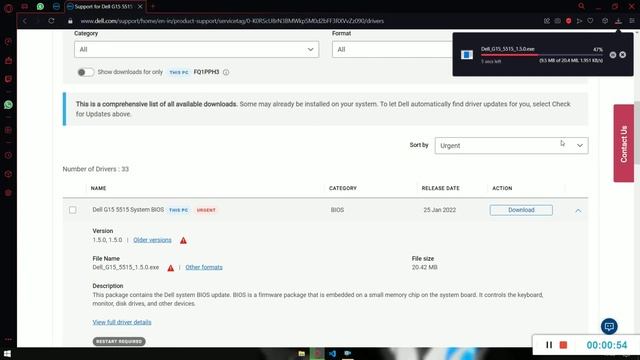The width and height of the screenshot is (640, 360).
Task: Click the warning triangle beside Older versions
Action: 183,240
